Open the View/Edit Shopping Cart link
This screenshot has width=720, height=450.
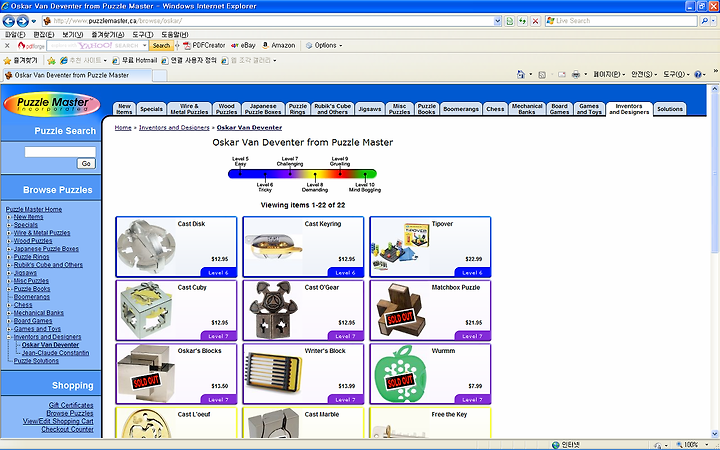[x=58, y=421]
